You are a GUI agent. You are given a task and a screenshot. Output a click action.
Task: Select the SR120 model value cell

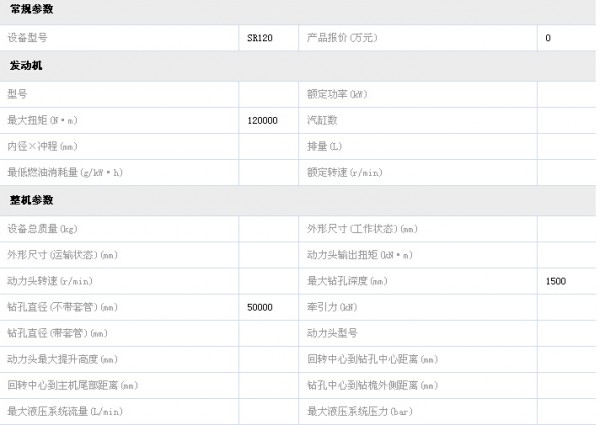(x=258, y=38)
